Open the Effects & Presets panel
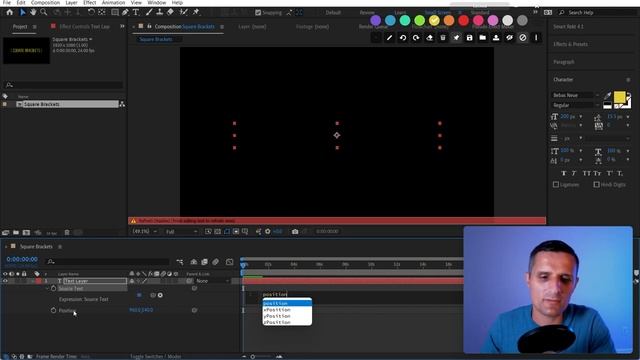This screenshot has height=360, width=640. (570, 44)
